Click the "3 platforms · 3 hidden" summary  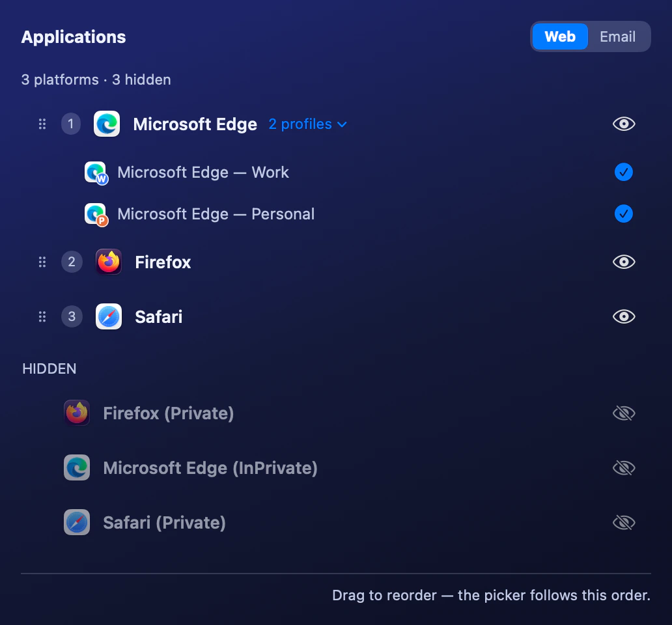click(96, 79)
